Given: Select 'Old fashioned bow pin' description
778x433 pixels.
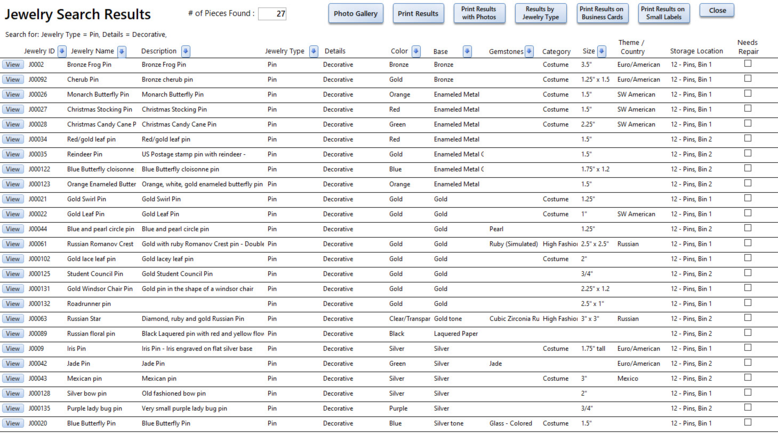Looking at the screenshot, I should click(174, 393).
